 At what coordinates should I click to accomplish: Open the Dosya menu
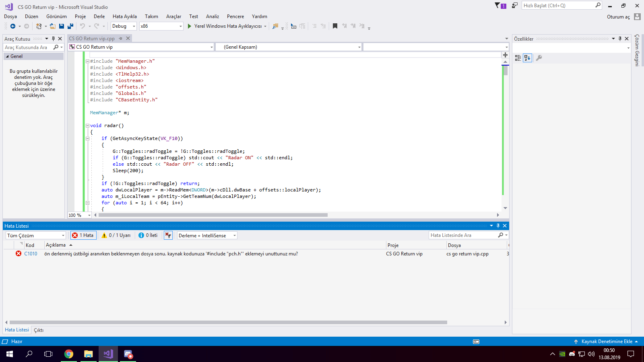(x=10, y=16)
